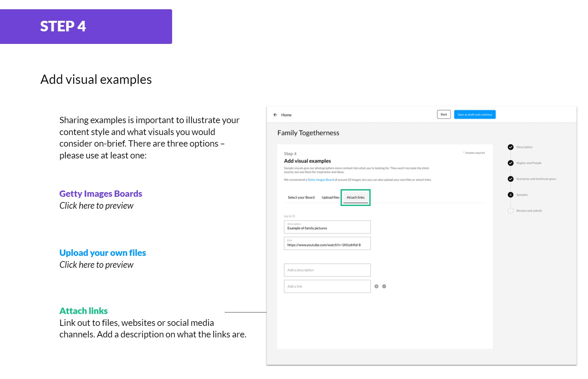Select the Attach links tab
The width and height of the screenshot is (588, 379).
click(x=355, y=197)
